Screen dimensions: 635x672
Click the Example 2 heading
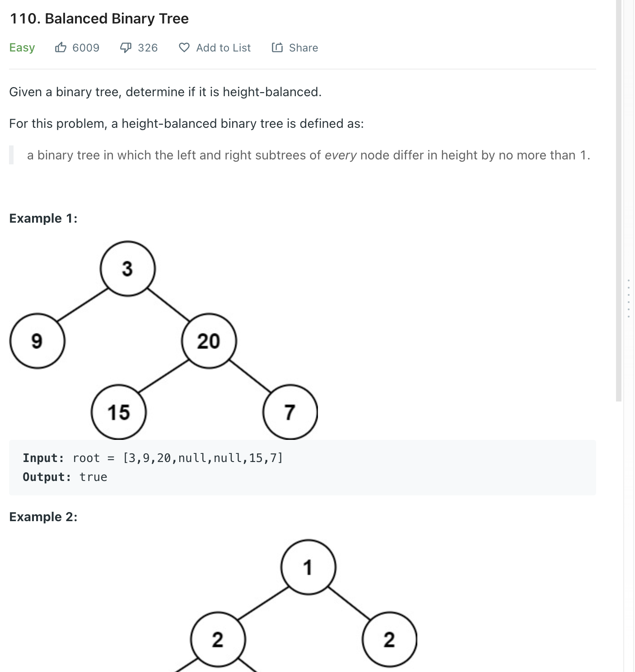point(43,517)
